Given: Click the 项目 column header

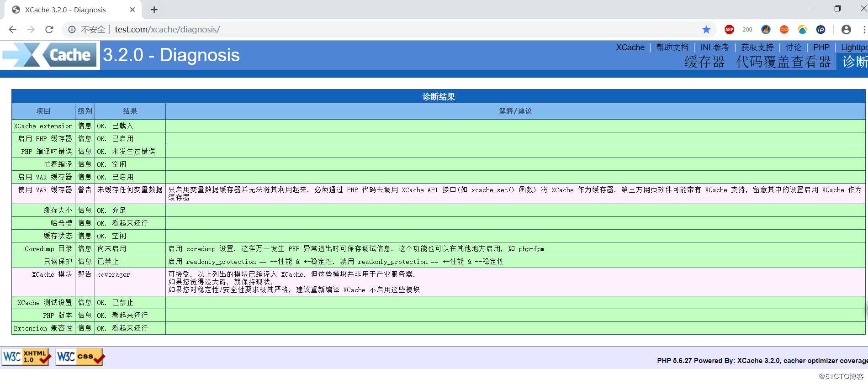Looking at the screenshot, I should click(43, 111).
